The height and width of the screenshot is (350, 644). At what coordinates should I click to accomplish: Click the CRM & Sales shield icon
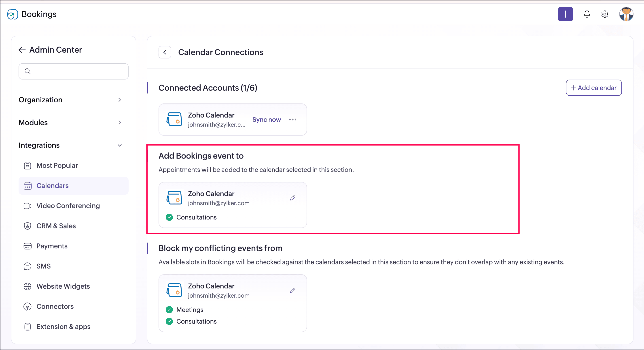point(28,226)
